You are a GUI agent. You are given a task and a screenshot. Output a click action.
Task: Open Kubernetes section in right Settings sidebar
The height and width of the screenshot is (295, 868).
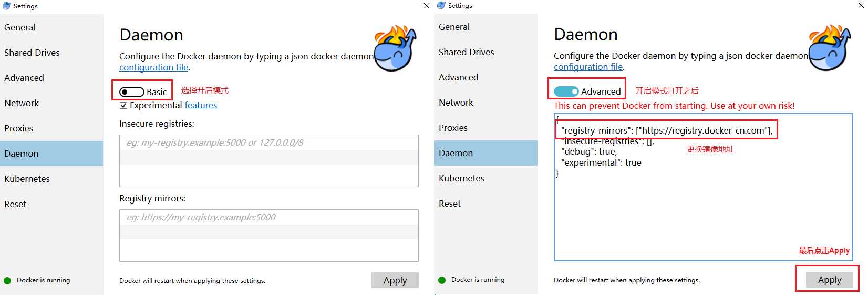(486, 178)
